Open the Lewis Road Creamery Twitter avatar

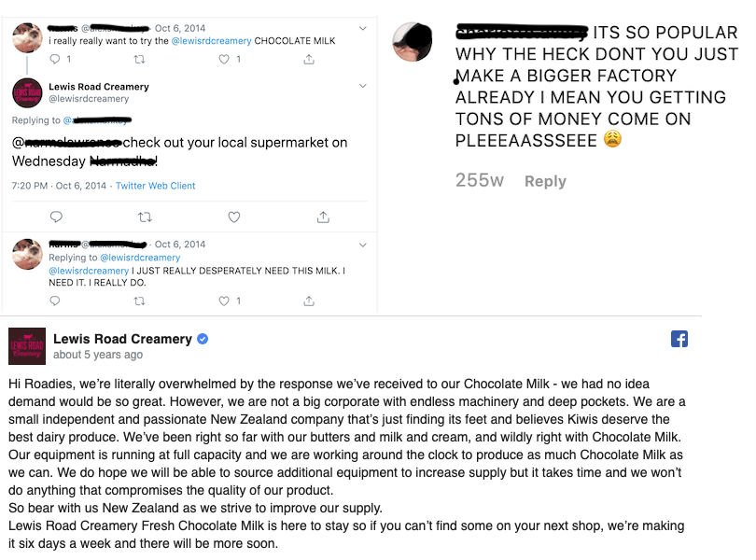pyautogui.click(x=27, y=92)
